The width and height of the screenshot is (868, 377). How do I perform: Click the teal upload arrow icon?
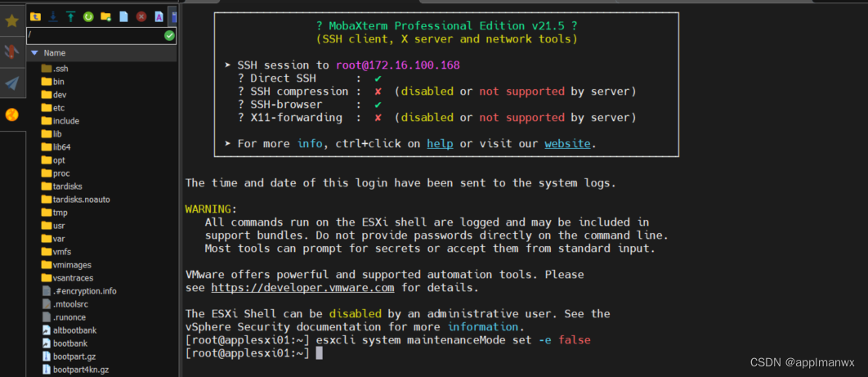71,16
